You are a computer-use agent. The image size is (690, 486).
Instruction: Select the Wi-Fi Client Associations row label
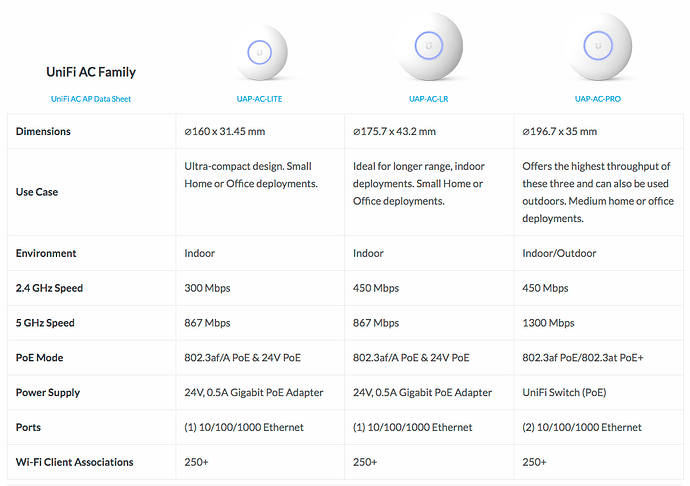pos(74,462)
